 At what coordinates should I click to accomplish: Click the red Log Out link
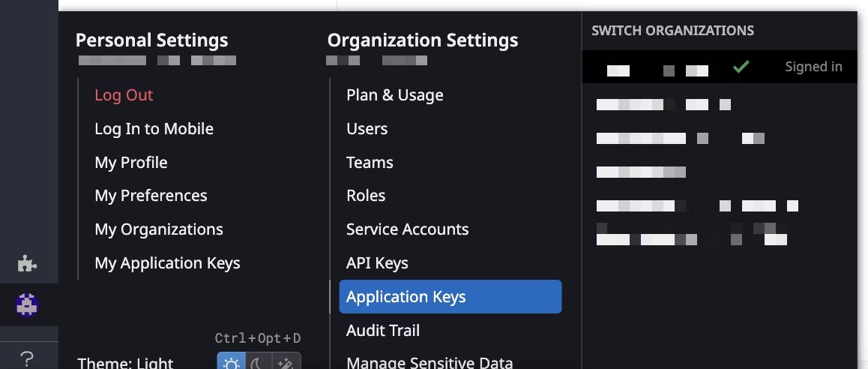click(124, 95)
